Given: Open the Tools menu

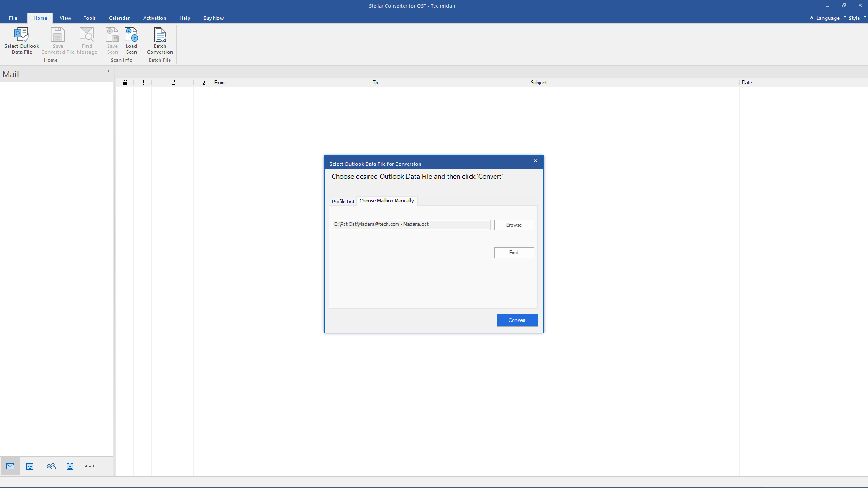Looking at the screenshot, I should coord(89,18).
